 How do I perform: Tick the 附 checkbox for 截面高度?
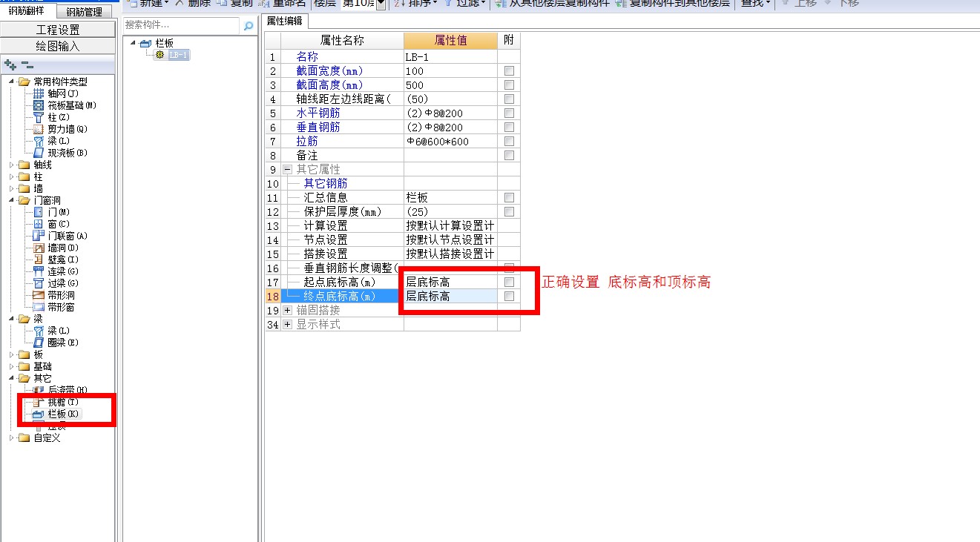[x=509, y=85]
